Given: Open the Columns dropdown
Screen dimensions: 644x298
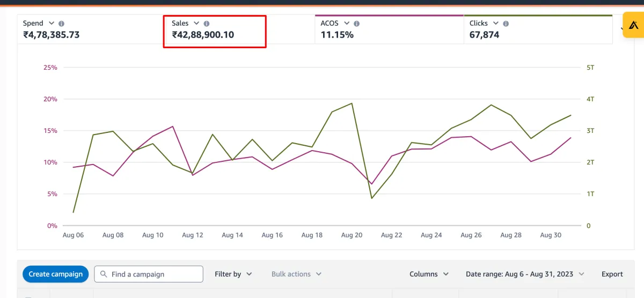Looking at the screenshot, I should pyautogui.click(x=429, y=274).
